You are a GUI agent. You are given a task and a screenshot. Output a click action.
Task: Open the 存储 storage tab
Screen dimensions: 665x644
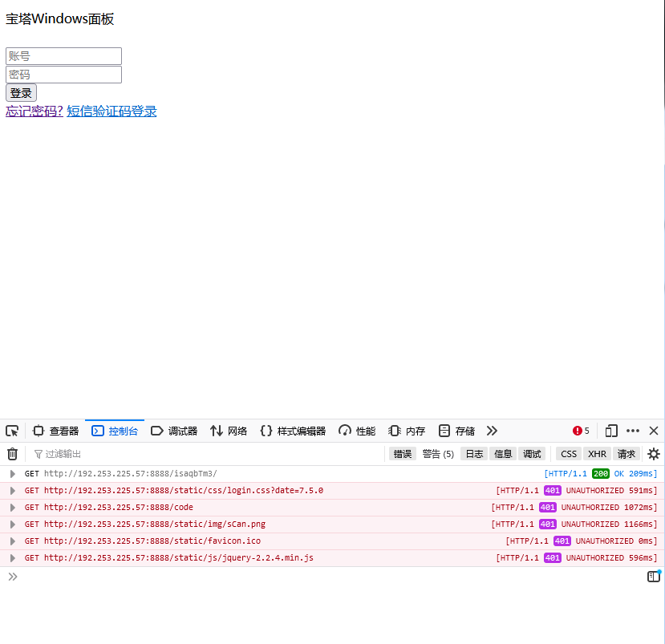pyautogui.click(x=456, y=431)
